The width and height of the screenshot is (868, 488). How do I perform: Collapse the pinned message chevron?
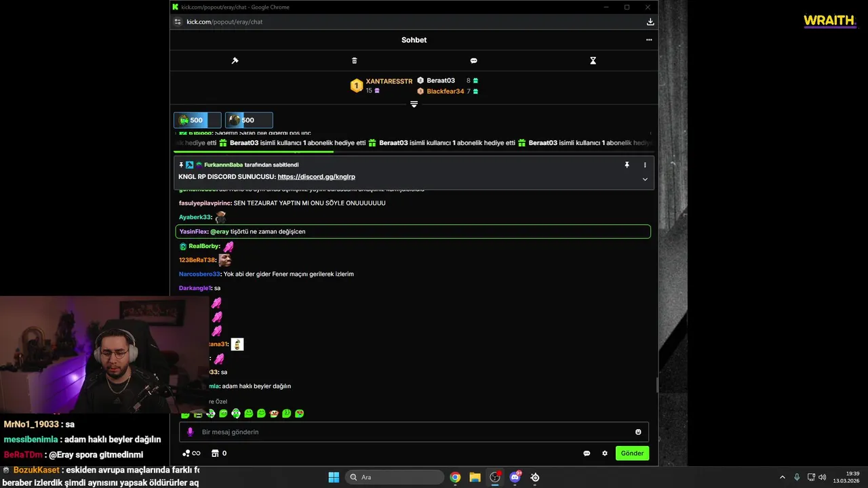645,180
